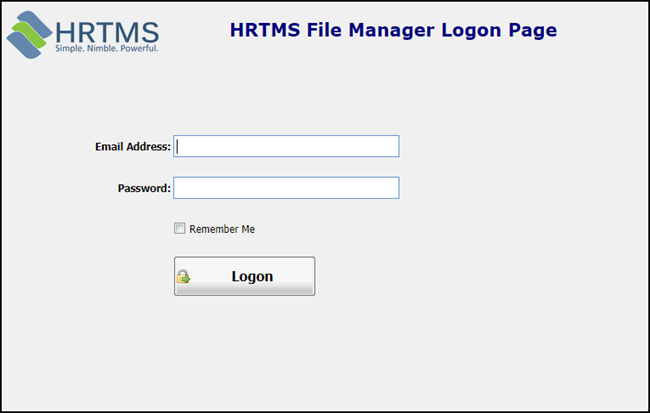Focus the Email Address input field

click(x=286, y=146)
